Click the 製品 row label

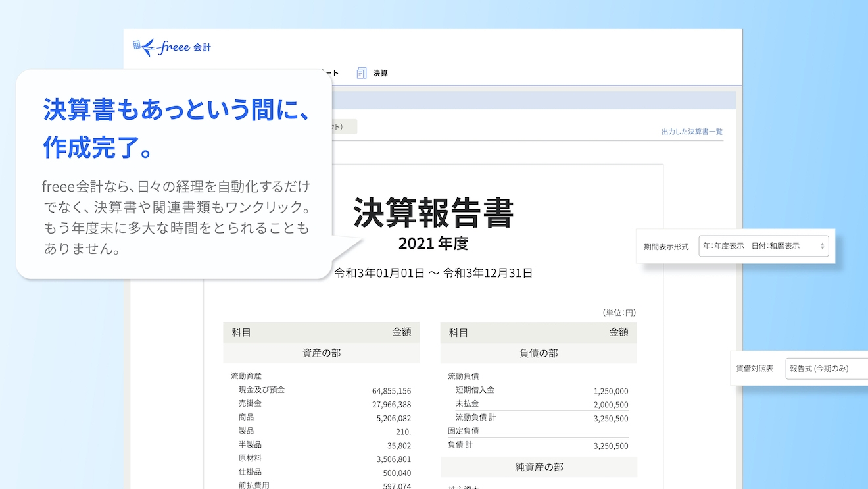coord(246,431)
